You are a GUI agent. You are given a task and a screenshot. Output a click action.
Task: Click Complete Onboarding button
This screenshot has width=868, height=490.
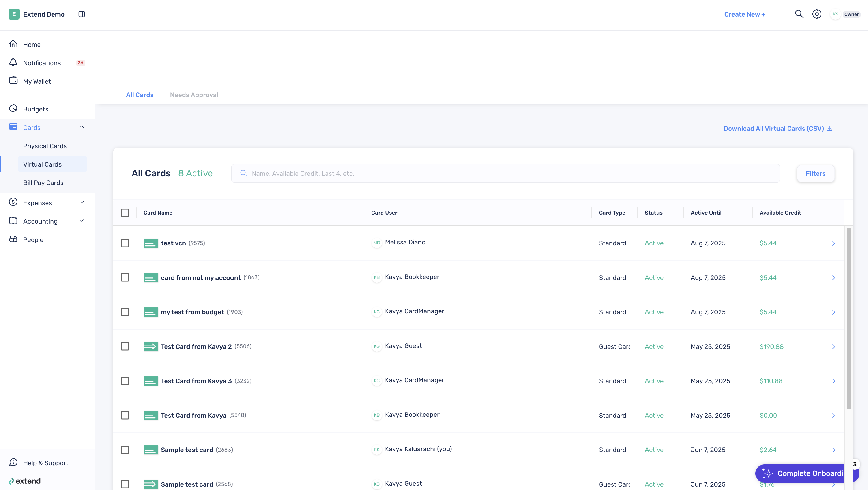(807, 473)
